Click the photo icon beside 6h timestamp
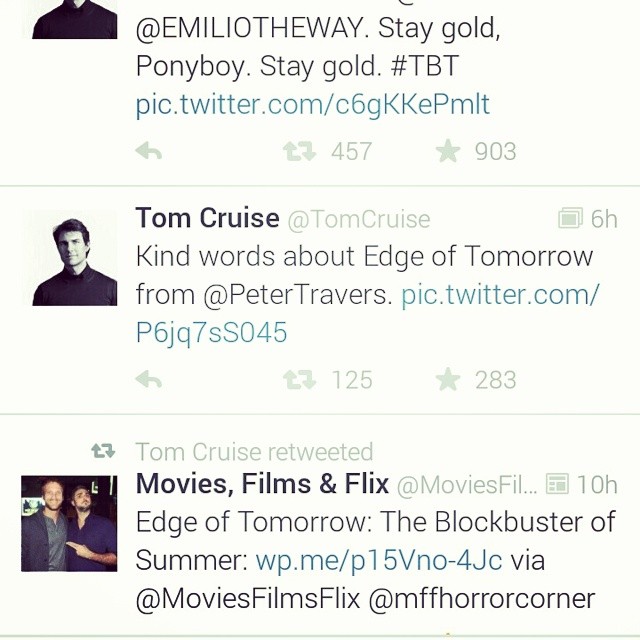Image resolution: width=640 pixels, height=640 pixels. coord(570,218)
